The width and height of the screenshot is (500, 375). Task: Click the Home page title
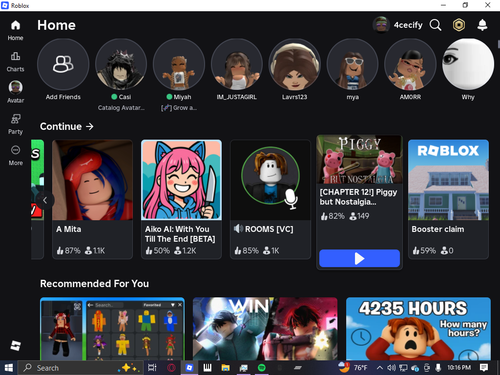56,25
